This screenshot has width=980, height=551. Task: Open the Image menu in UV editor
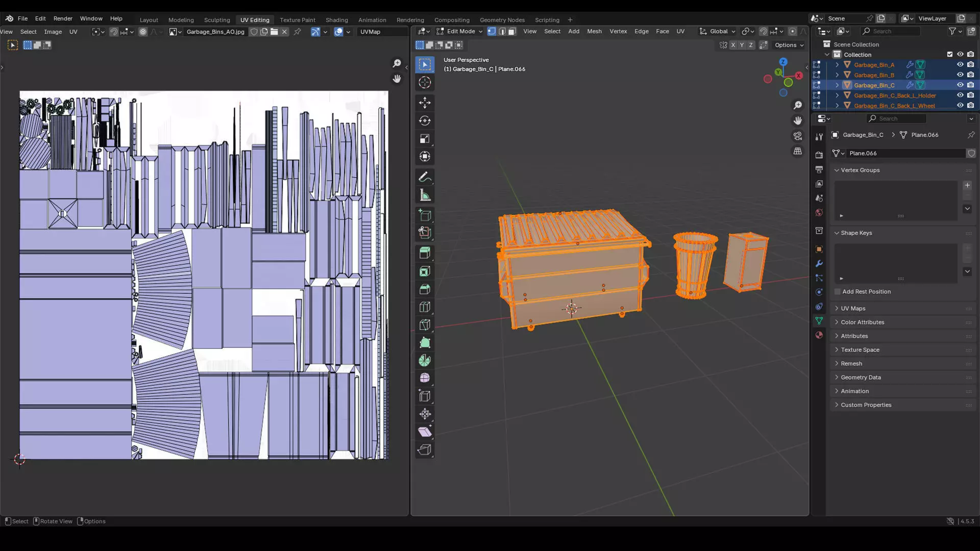[x=53, y=32]
